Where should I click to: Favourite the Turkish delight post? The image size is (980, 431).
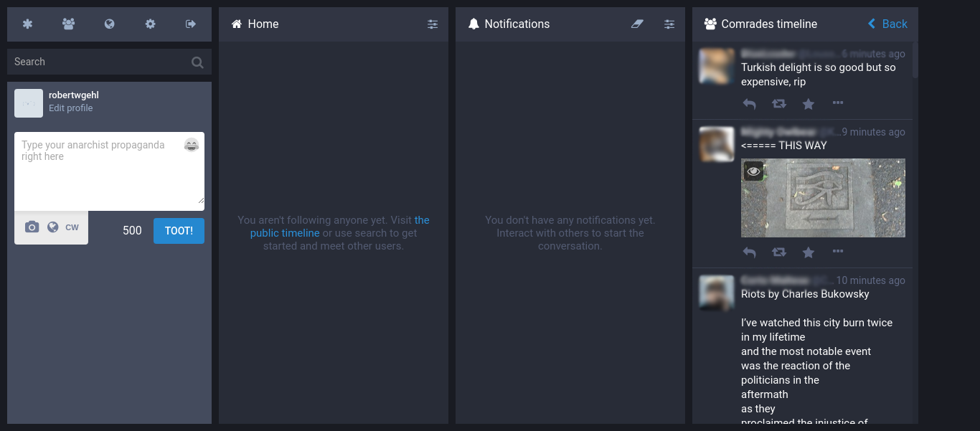pyautogui.click(x=809, y=104)
